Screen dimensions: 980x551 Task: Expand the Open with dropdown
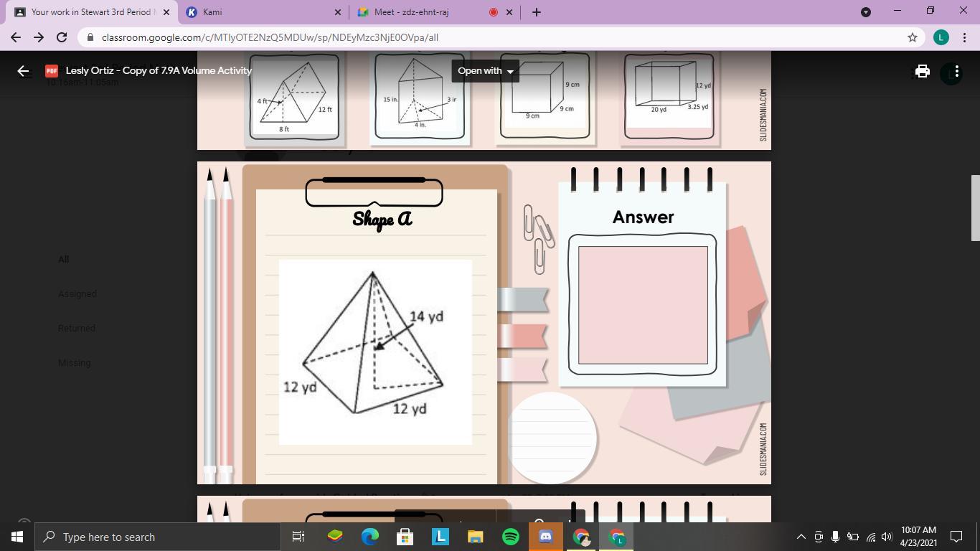[x=486, y=70]
